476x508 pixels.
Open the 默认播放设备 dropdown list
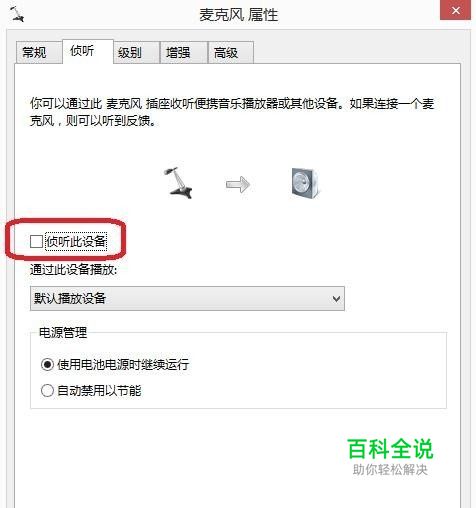[x=187, y=298]
